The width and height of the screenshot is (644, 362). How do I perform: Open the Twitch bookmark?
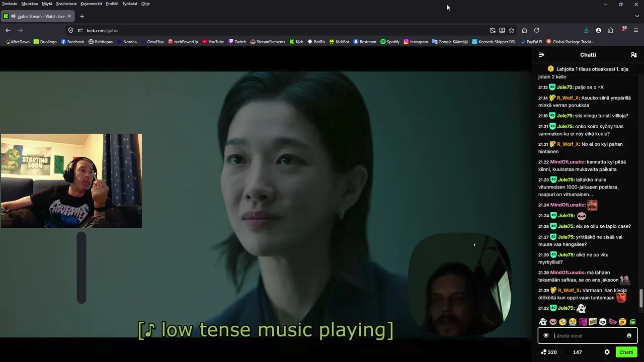(237, 42)
